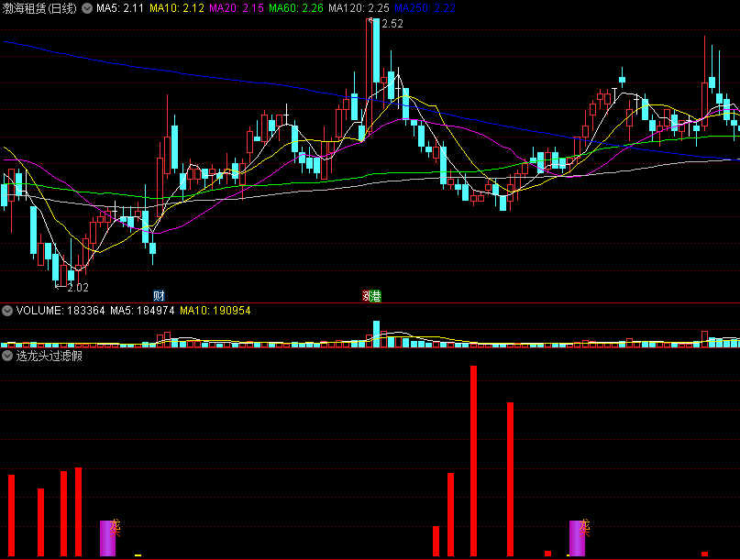Click the 选龙头过滤假 indicator name
Screen dimensions: 740x560
[50, 356]
